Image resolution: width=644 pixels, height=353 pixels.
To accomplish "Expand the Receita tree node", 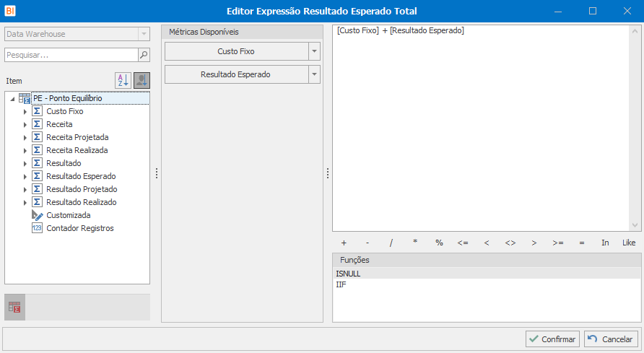I will coord(25,124).
